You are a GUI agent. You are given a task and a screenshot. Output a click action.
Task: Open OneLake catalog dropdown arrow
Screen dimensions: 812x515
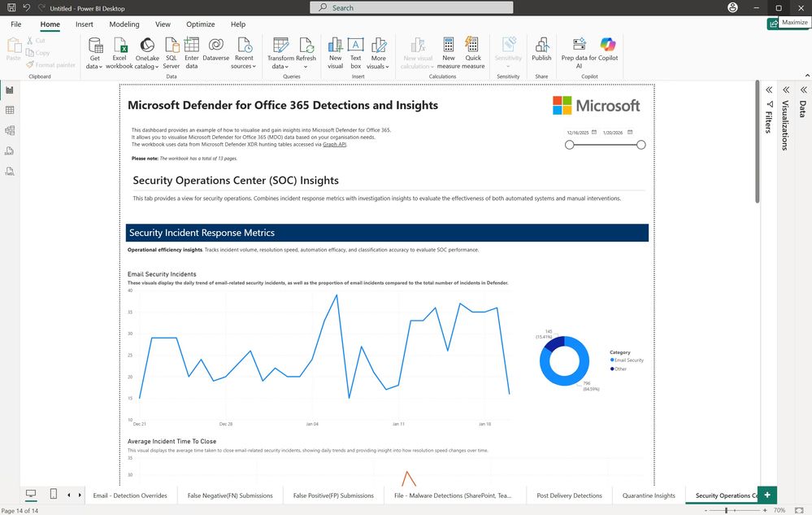pyautogui.click(x=157, y=67)
